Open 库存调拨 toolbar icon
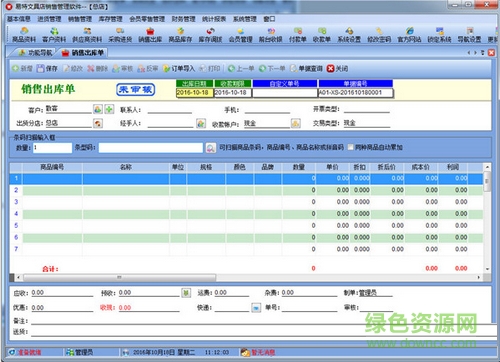This screenshot has height=362, width=500. [210, 35]
